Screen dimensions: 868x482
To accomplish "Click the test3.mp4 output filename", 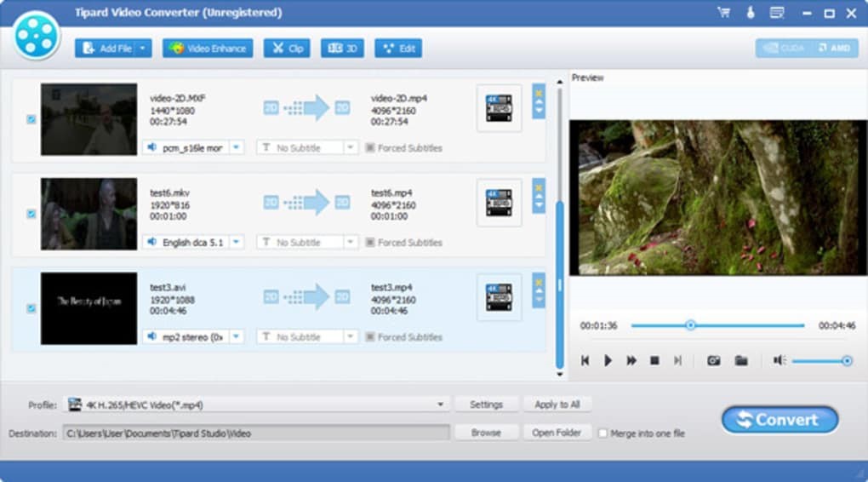I will pos(391,288).
